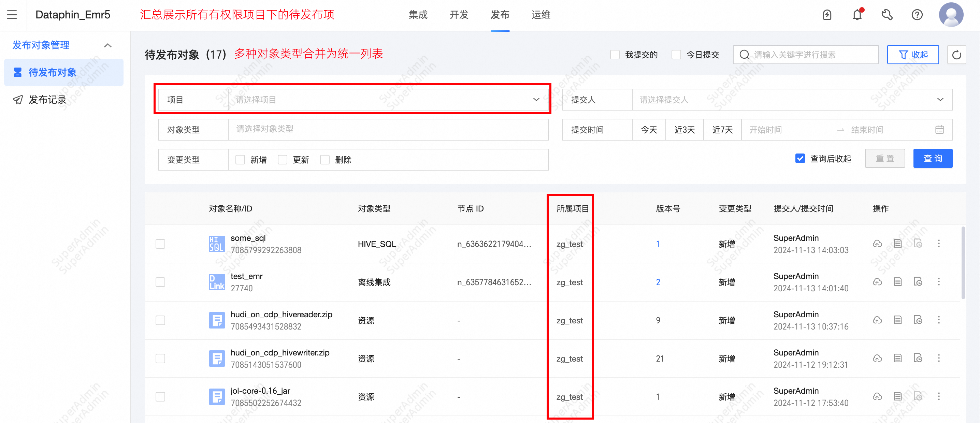This screenshot has height=423, width=980.
Task: Open more actions menu on jol-core-0.16_jar row
Action: [939, 396]
